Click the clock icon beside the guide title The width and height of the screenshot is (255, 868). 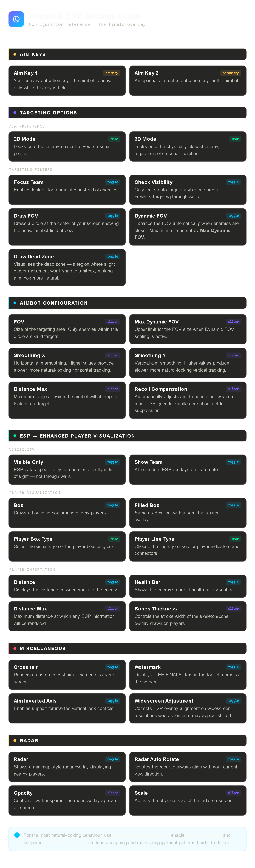tap(16, 19)
